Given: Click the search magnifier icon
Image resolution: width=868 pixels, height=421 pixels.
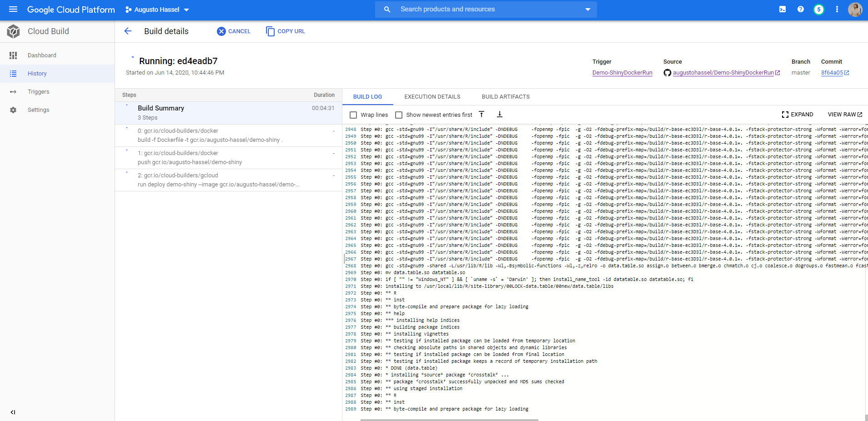Looking at the screenshot, I should coord(387,9).
